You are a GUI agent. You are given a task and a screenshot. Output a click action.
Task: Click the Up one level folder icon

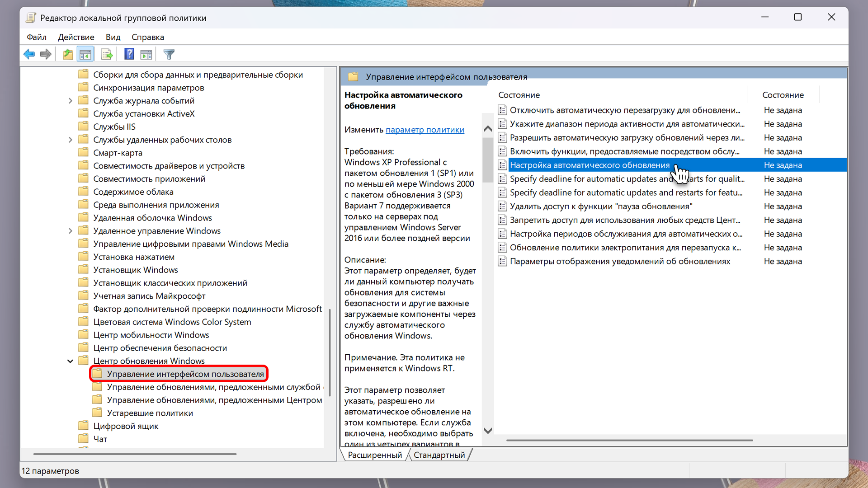pyautogui.click(x=68, y=54)
